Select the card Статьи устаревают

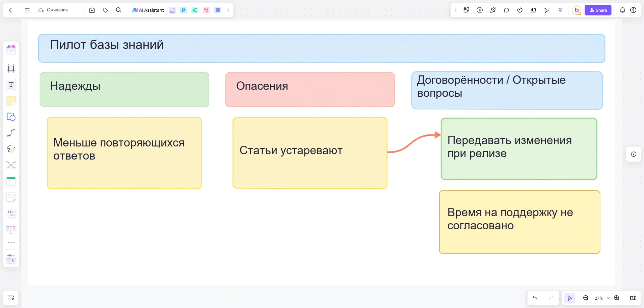[x=310, y=153]
